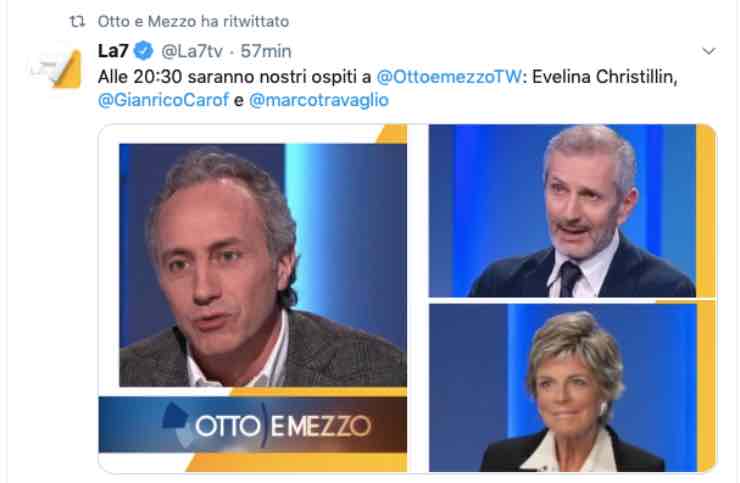Viewport: 740px width, 483px height.
Task: Click the orange strip beside the top-right photo
Action: 706,211
